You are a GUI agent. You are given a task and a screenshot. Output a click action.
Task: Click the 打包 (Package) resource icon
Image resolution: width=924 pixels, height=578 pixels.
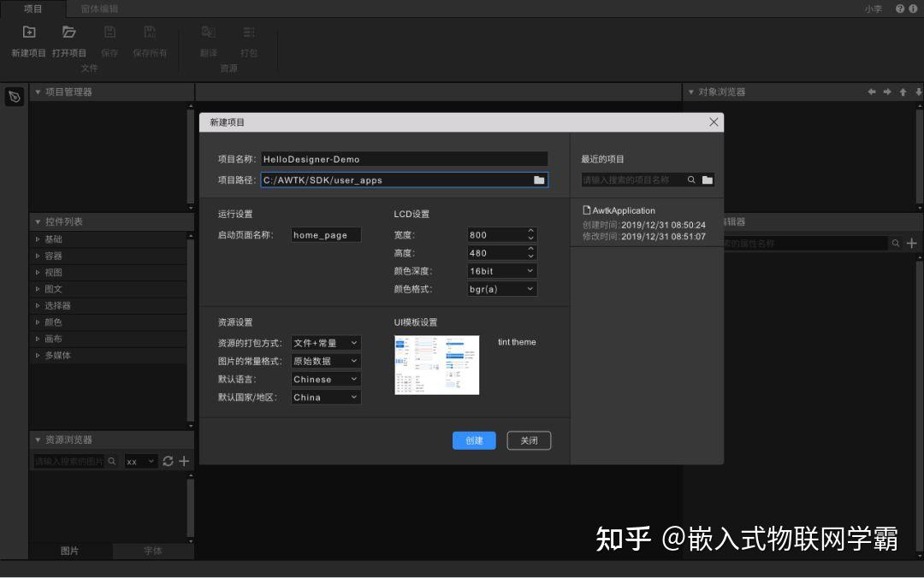[x=249, y=32]
